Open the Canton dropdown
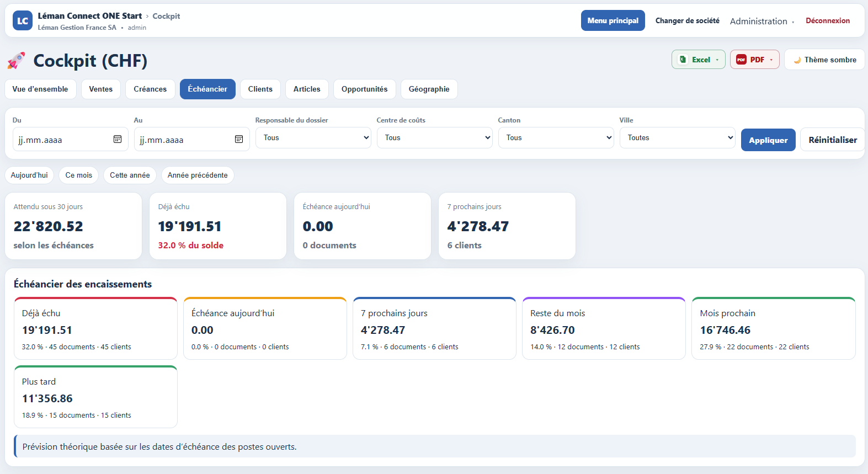 pos(556,138)
